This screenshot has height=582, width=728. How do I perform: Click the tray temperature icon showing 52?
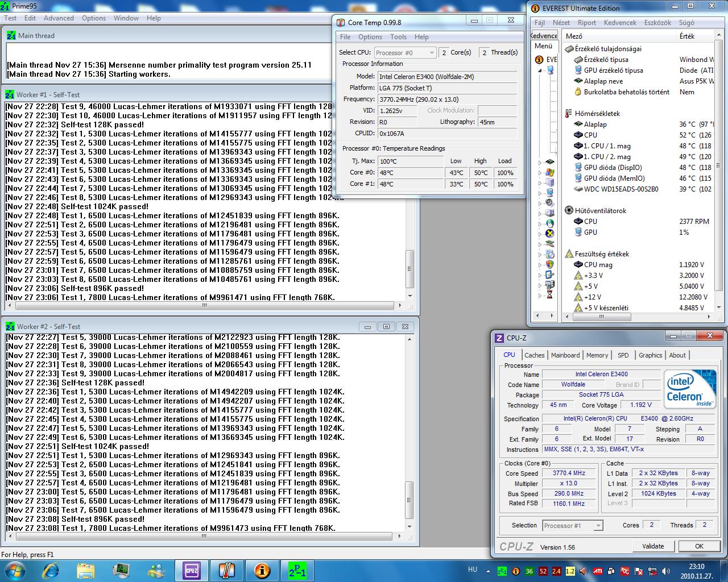[543, 571]
